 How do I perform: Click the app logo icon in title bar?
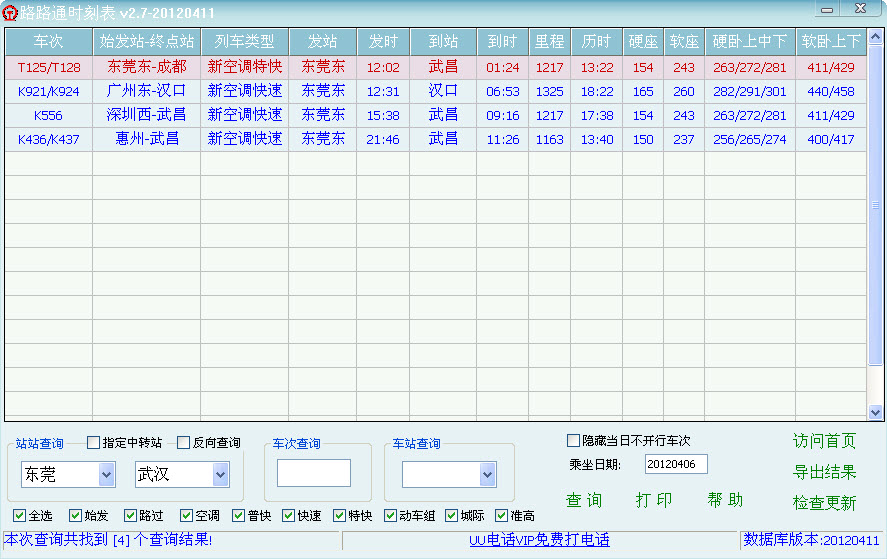click(x=10, y=12)
